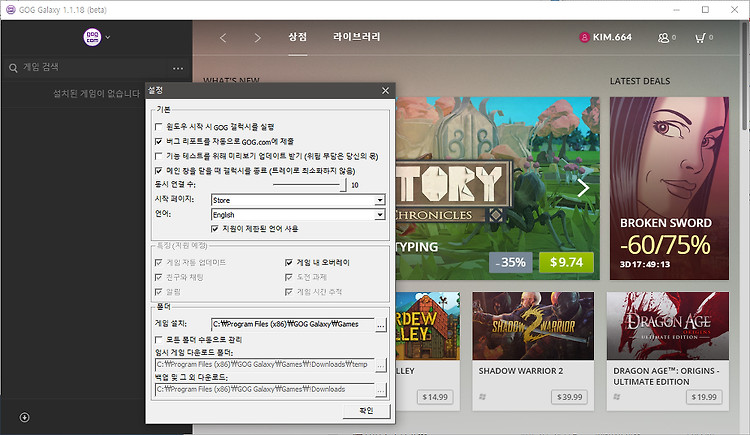The image size is (750, 435).
Task: Enable 윈도우 시작 시 GOG 갤럭시 실행 checkbox
Action: 159,127
